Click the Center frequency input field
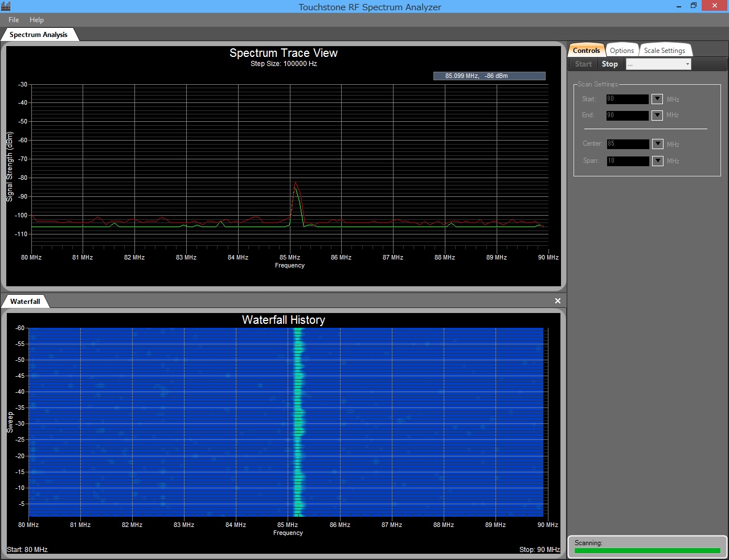The image size is (729, 560). 628,144
